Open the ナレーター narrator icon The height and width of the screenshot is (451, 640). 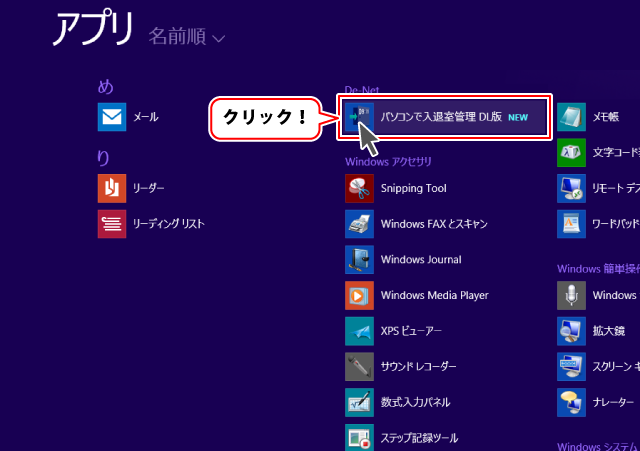point(571,402)
